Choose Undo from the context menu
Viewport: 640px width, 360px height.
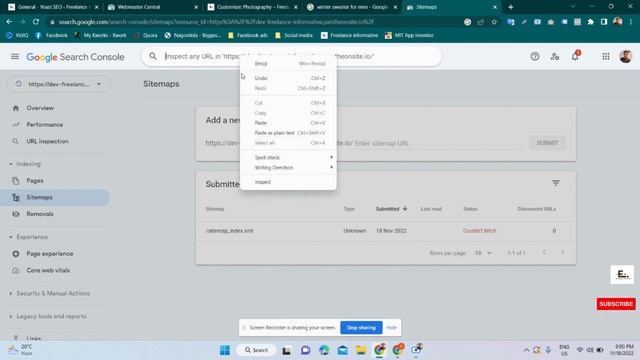(x=288, y=78)
